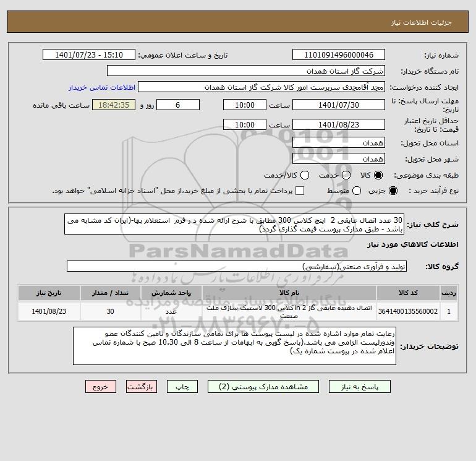Click the table date cell 1401/08/23

[x=49, y=311]
